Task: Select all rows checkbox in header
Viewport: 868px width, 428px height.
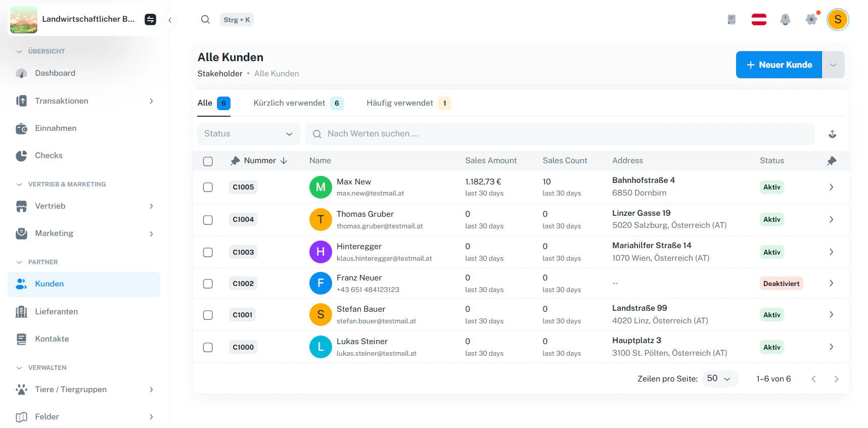Action: click(208, 161)
